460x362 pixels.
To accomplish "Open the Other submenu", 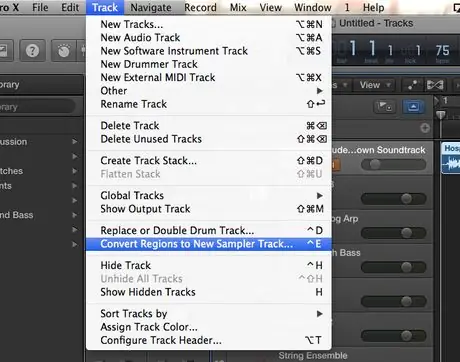I will [x=209, y=91].
